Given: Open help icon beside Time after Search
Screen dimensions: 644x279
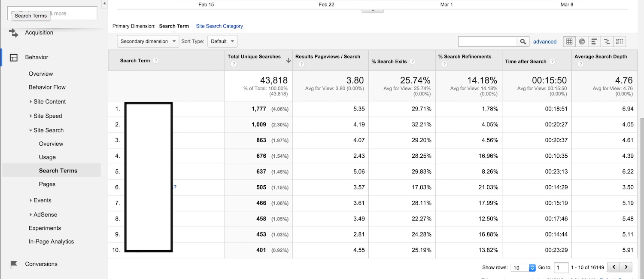Looking at the screenshot, I should [552, 61].
